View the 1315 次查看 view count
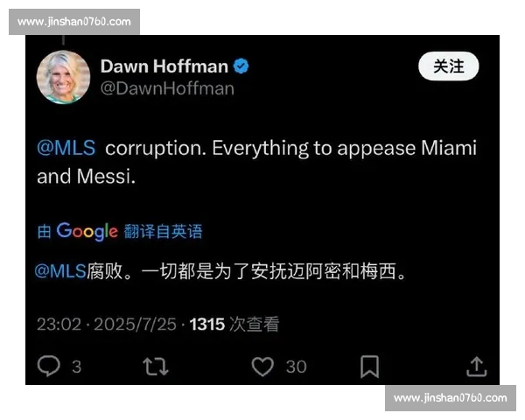 click(x=234, y=325)
